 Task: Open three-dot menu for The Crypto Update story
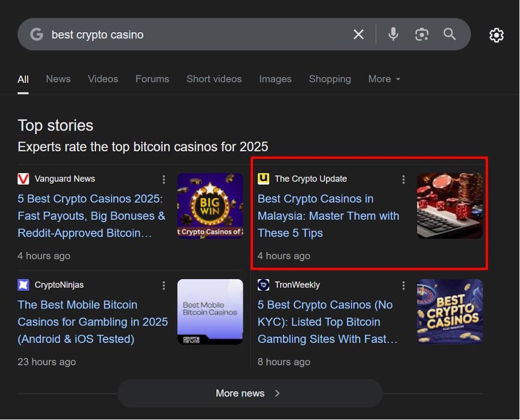(x=403, y=180)
